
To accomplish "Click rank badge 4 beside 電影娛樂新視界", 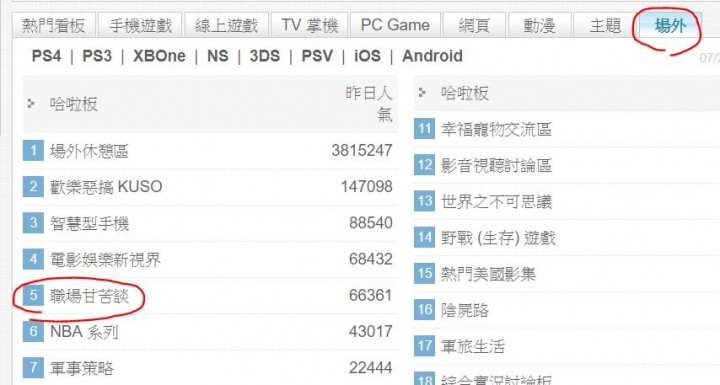I will coord(33,259).
